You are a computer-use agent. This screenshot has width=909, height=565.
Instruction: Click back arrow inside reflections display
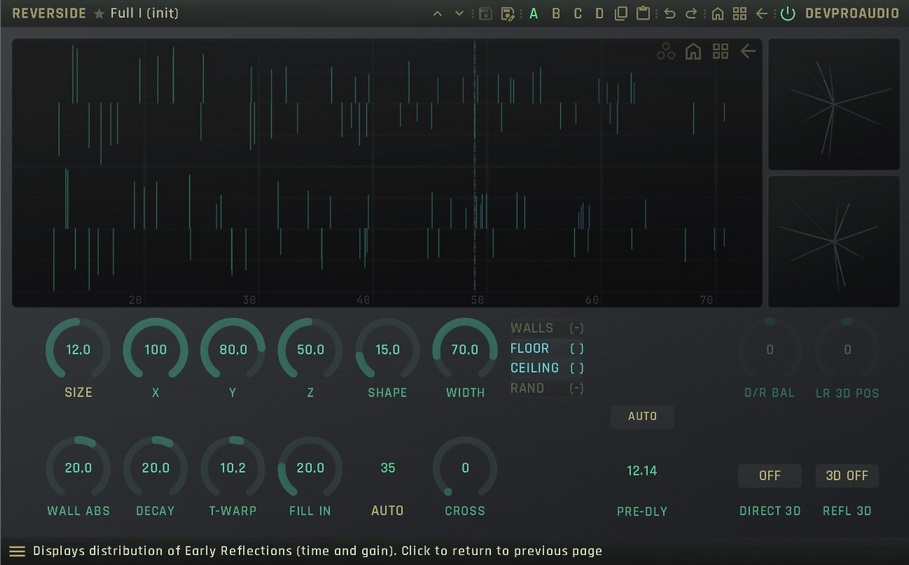coord(748,51)
